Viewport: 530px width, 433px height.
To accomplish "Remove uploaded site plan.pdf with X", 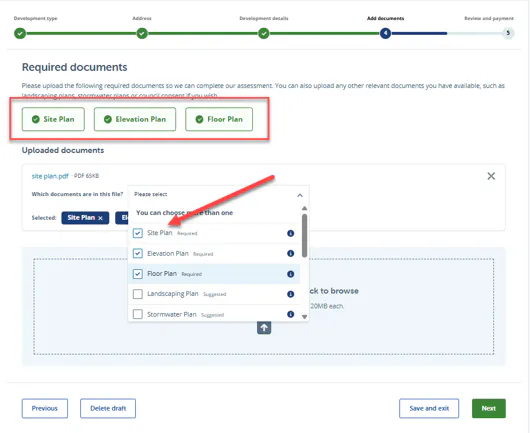I will coord(491,176).
